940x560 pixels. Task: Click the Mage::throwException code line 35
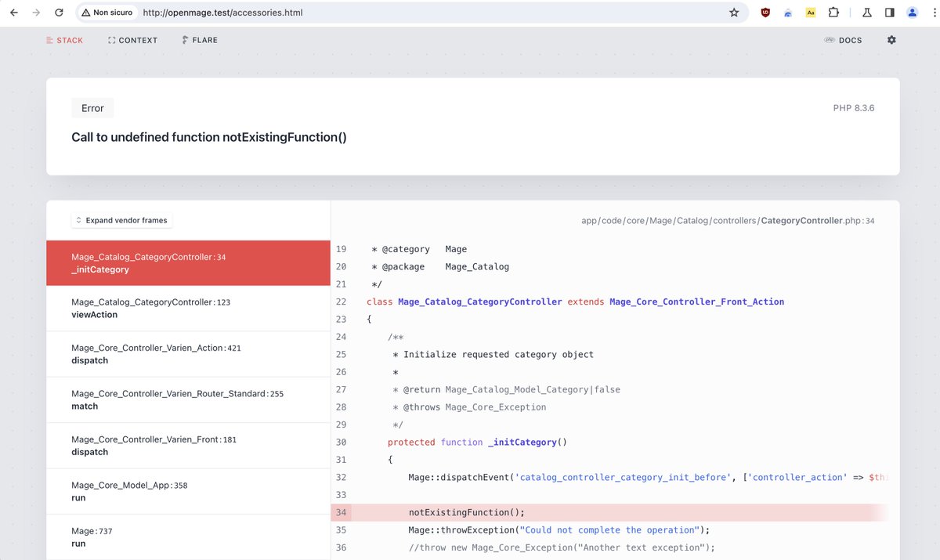tap(559, 529)
